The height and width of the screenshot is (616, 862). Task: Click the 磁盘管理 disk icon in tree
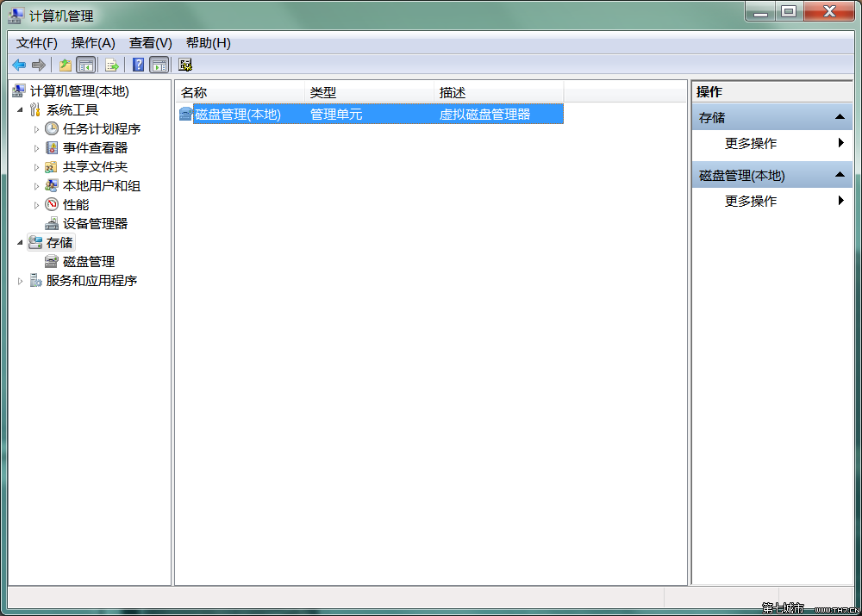52,262
